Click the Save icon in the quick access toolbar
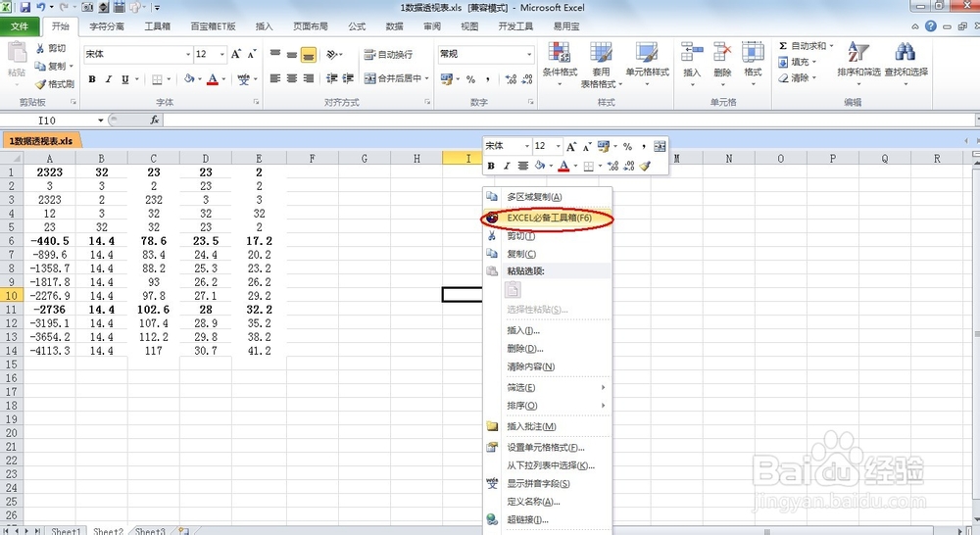 tap(25, 8)
